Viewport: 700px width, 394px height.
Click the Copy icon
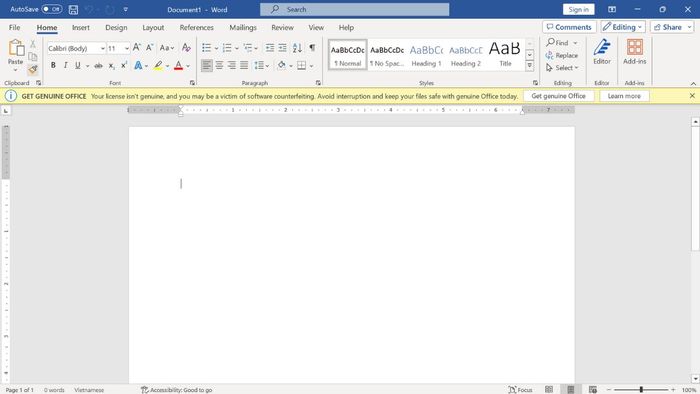33,57
